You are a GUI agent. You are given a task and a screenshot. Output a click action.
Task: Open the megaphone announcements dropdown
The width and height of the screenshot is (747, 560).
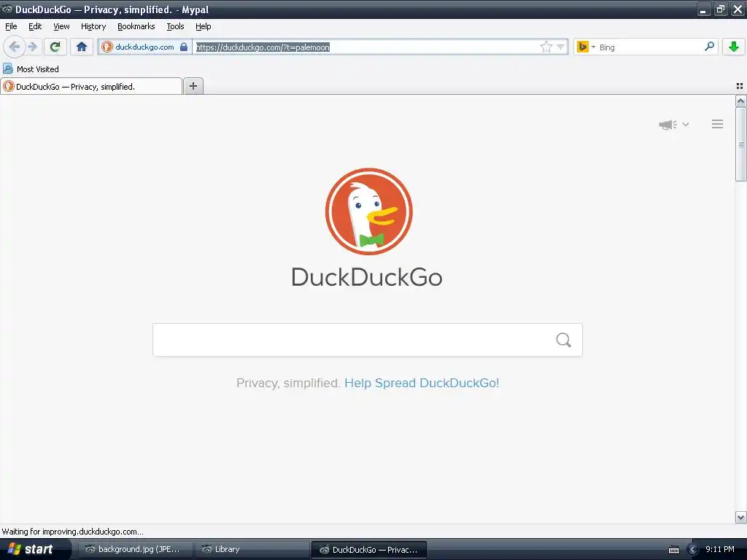[x=673, y=124]
